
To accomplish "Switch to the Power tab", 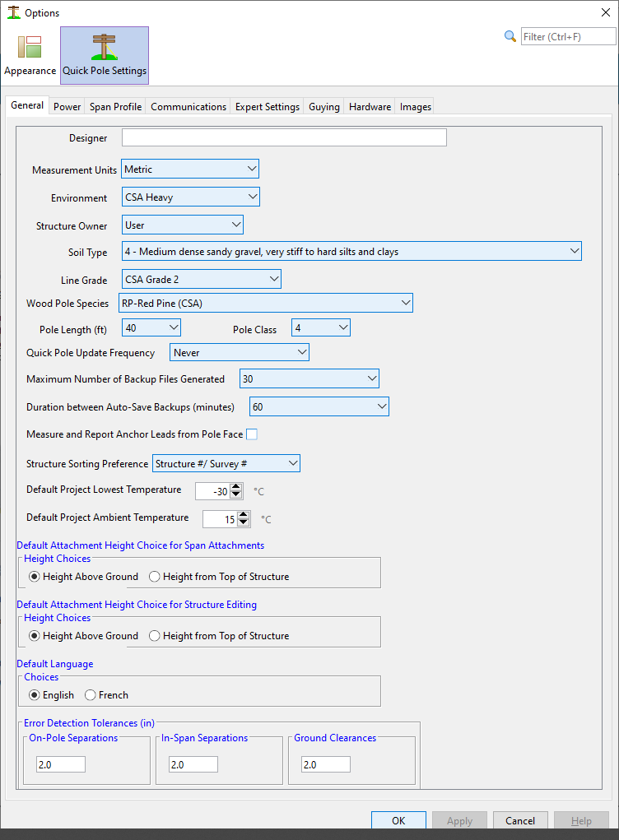I will (67, 107).
